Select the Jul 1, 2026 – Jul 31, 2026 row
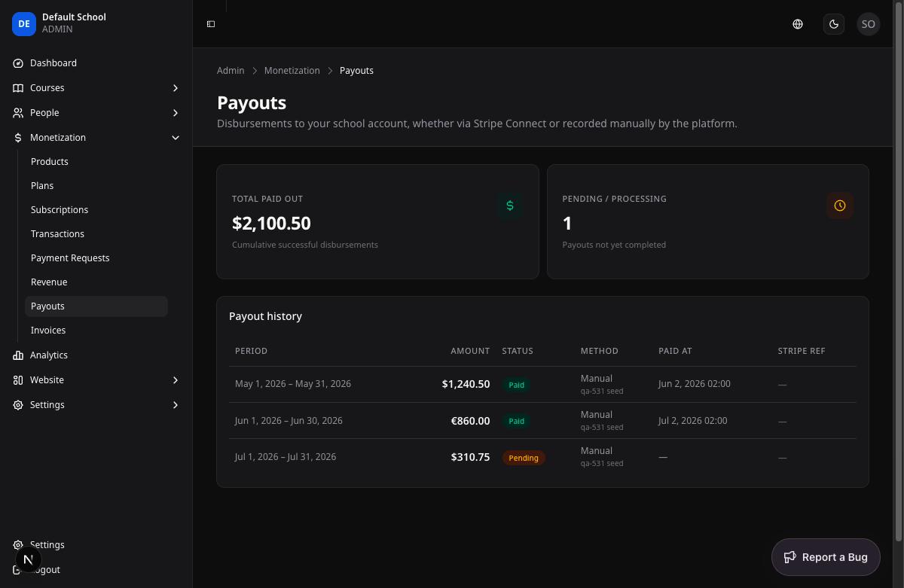904x588 pixels. 542,457
